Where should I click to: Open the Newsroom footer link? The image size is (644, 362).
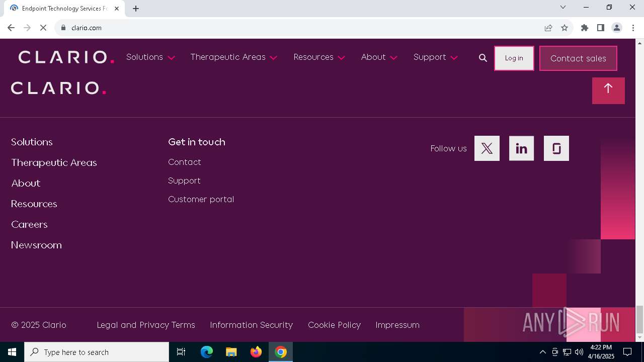point(36,245)
